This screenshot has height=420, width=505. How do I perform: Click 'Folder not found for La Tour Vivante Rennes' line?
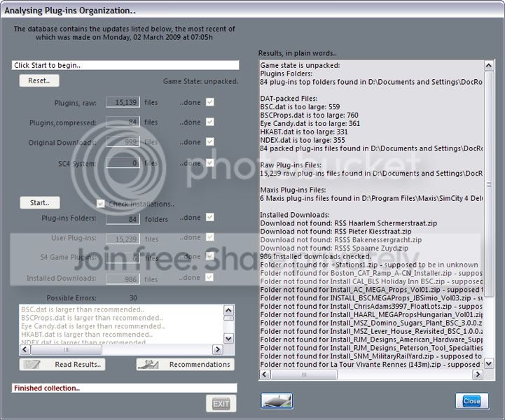click(x=371, y=365)
